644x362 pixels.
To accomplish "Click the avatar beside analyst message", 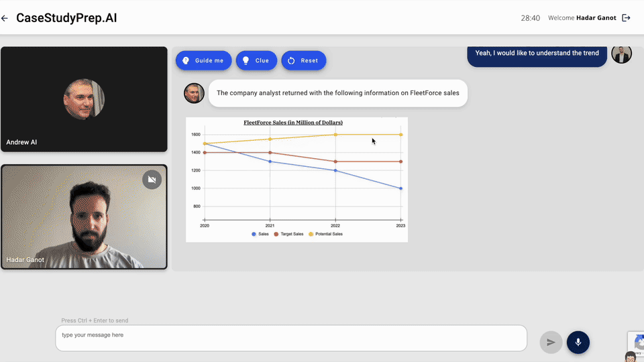I will click(x=194, y=93).
